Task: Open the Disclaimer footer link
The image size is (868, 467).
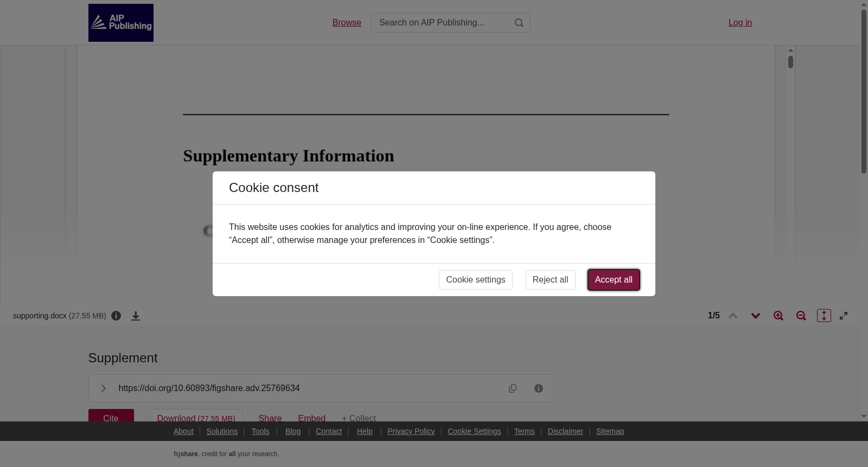Action: [565, 431]
